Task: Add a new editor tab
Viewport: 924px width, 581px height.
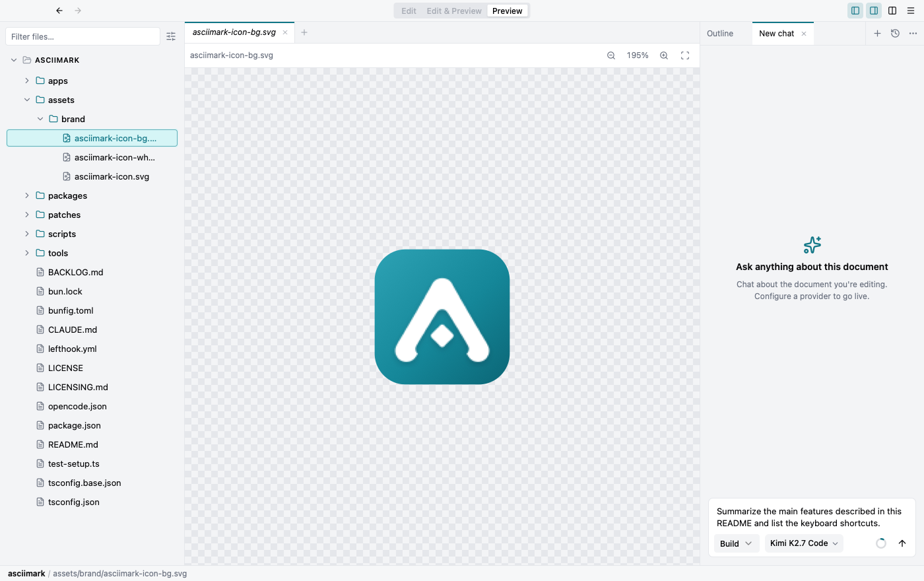Action: [304, 32]
